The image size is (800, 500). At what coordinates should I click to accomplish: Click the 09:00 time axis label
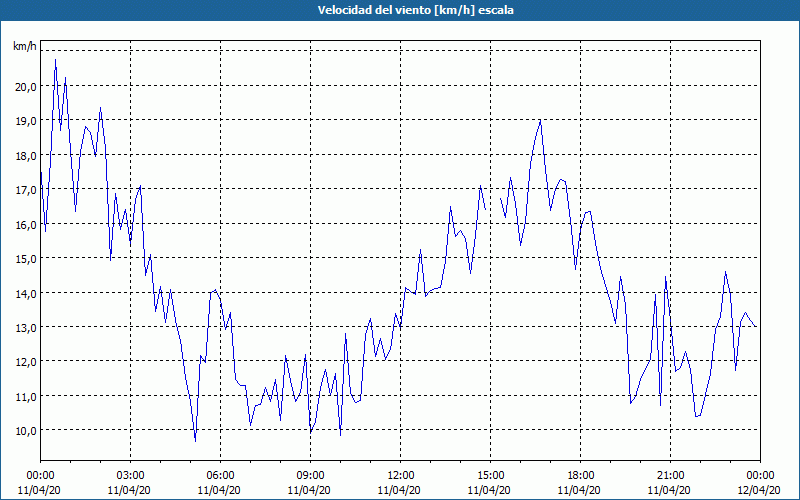pyautogui.click(x=311, y=476)
